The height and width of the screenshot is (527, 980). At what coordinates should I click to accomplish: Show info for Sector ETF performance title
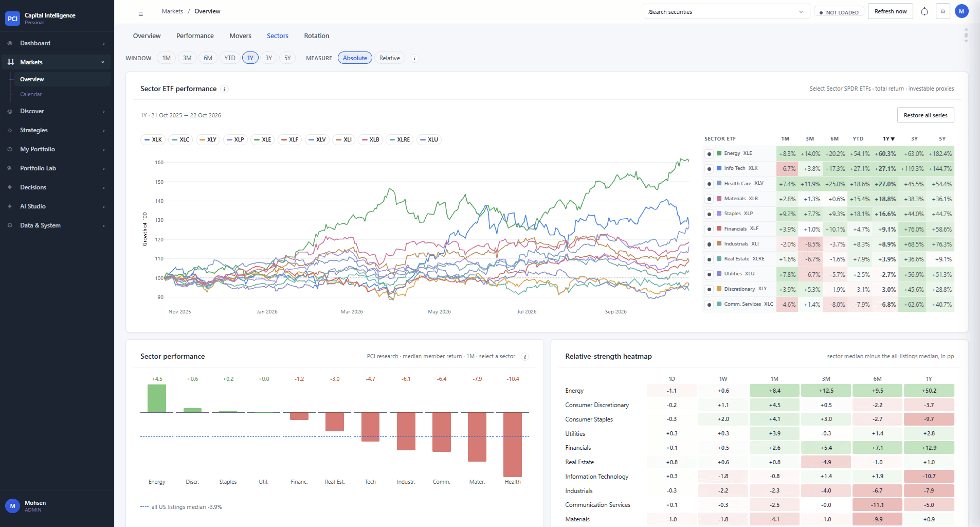(224, 89)
